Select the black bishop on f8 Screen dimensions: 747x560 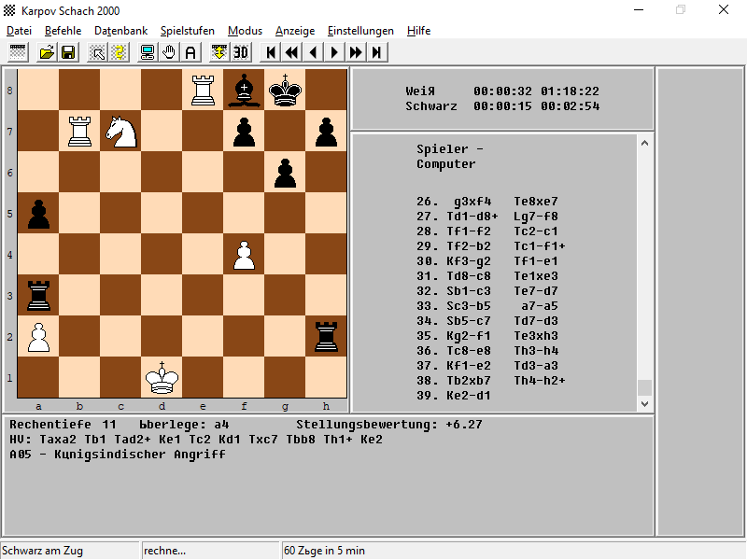click(x=244, y=90)
